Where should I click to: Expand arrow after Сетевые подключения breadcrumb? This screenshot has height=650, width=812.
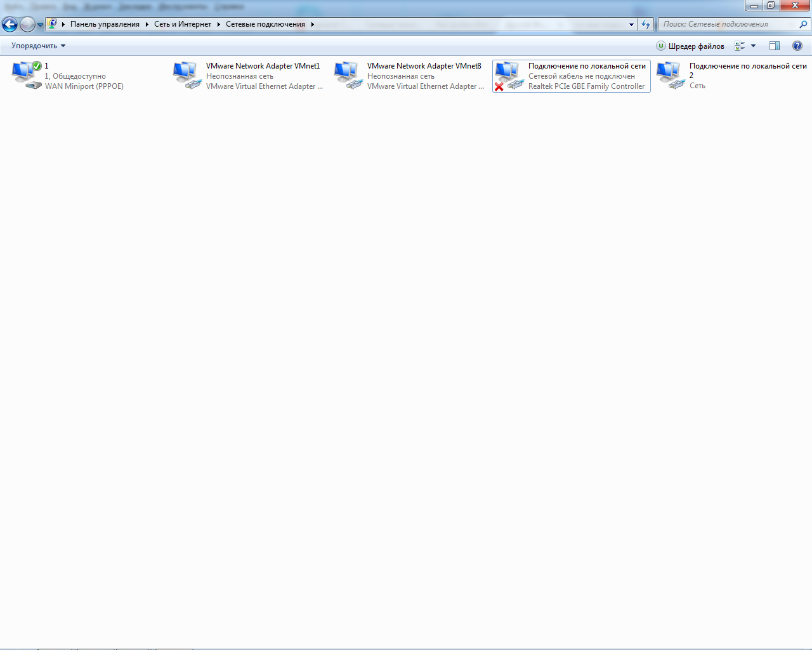(312, 24)
